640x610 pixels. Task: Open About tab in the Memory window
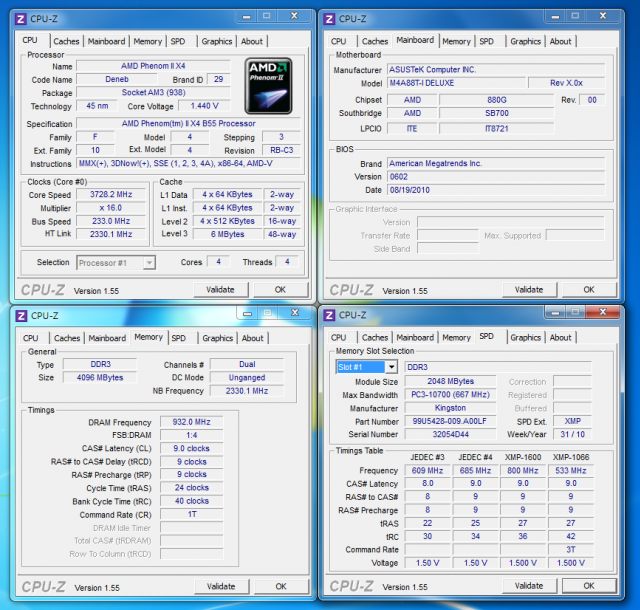coord(253,338)
